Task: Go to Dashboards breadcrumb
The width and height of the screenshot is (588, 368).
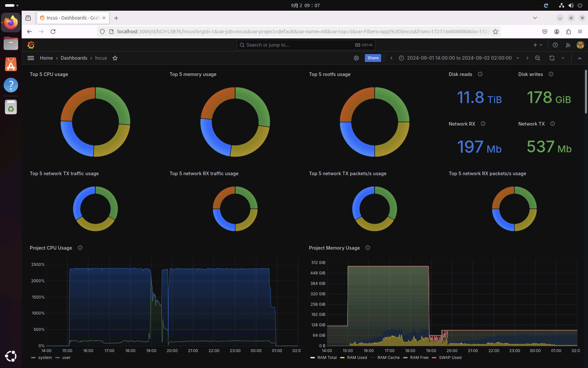Action: [x=74, y=58]
